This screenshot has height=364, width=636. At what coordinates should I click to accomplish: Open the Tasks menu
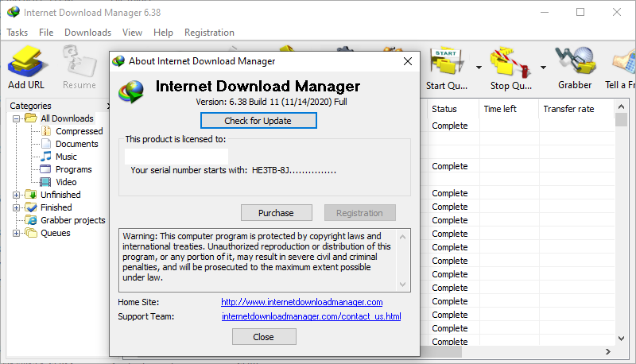[17, 33]
